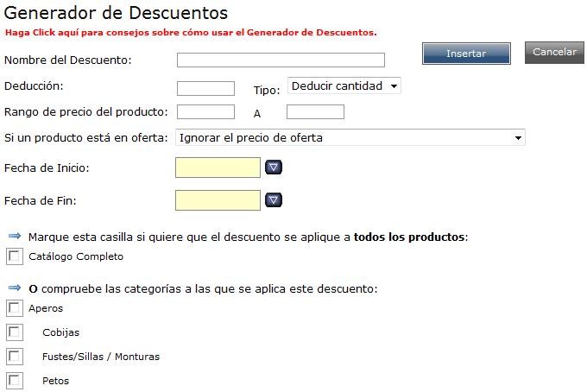The width and height of the screenshot is (587, 392).
Task: Enable the Aperos category checkbox
Action: 15,308
